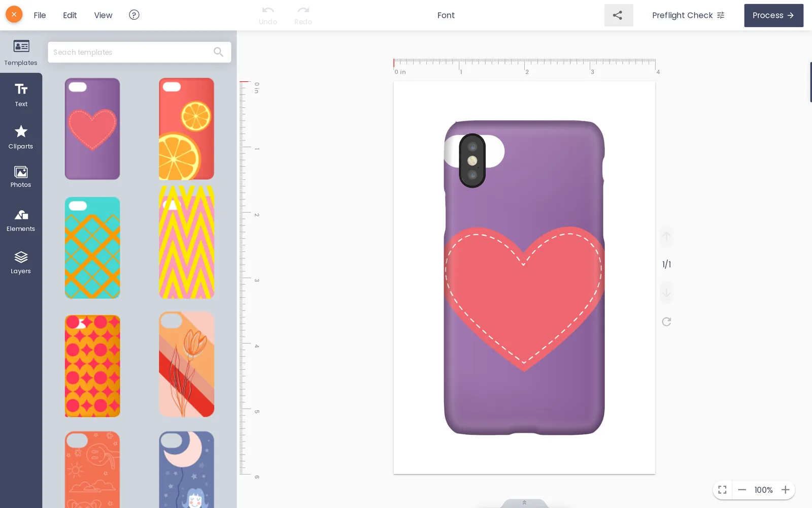This screenshot has height=508, width=812.
Task: Click the previous page up arrow
Action: [x=666, y=236]
